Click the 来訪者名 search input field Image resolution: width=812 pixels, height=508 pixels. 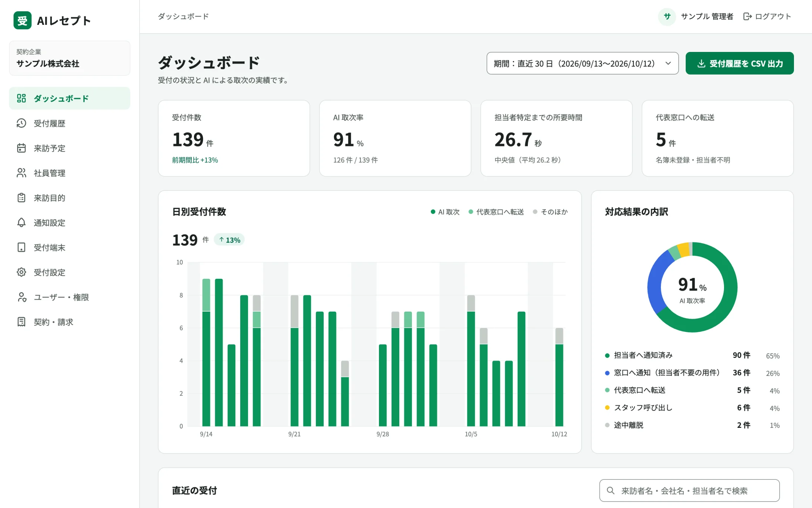coord(689,490)
